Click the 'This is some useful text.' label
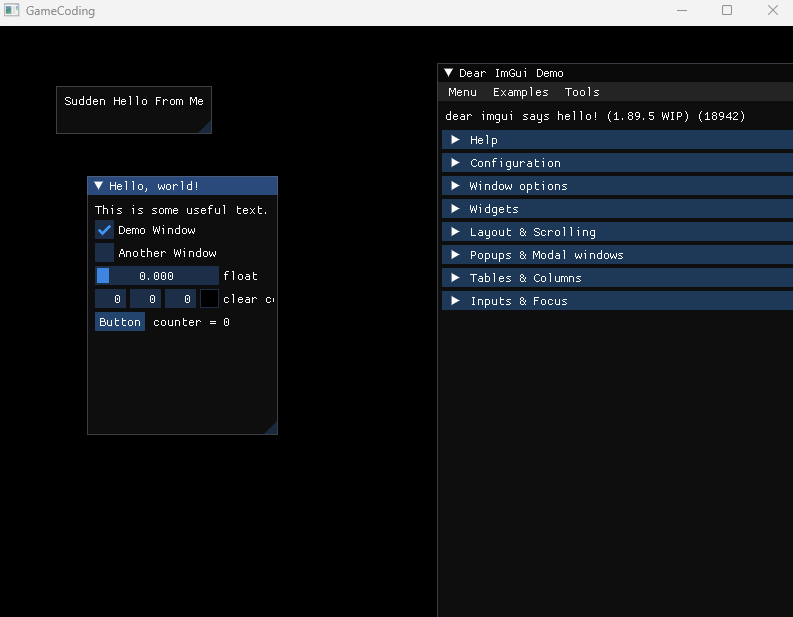This screenshot has height=617, width=793. 181,210
